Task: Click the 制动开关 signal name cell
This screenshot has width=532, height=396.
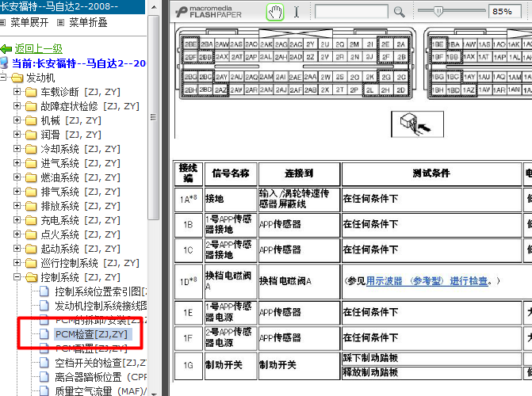Action: pyautogui.click(x=231, y=365)
